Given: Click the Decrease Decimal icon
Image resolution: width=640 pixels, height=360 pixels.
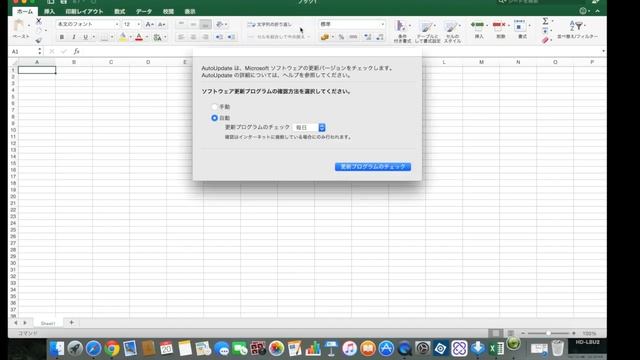Looking at the screenshot, I should (380, 37).
